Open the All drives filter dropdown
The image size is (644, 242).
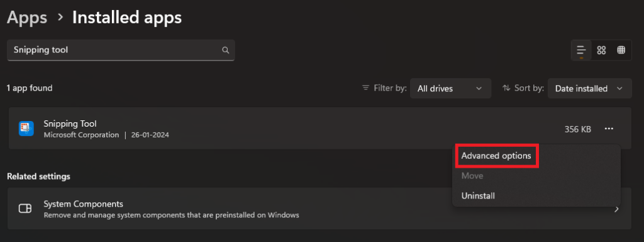[x=450, y=88]
